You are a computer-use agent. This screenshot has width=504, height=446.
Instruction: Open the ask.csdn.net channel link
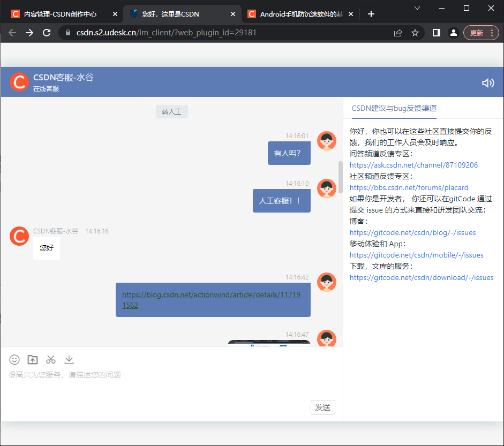click(413, 165)
